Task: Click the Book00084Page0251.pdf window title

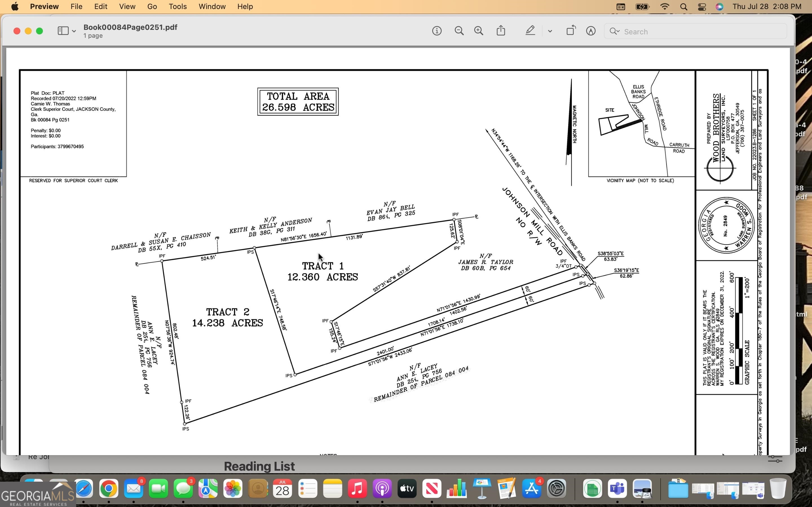Action: [130, 28]
